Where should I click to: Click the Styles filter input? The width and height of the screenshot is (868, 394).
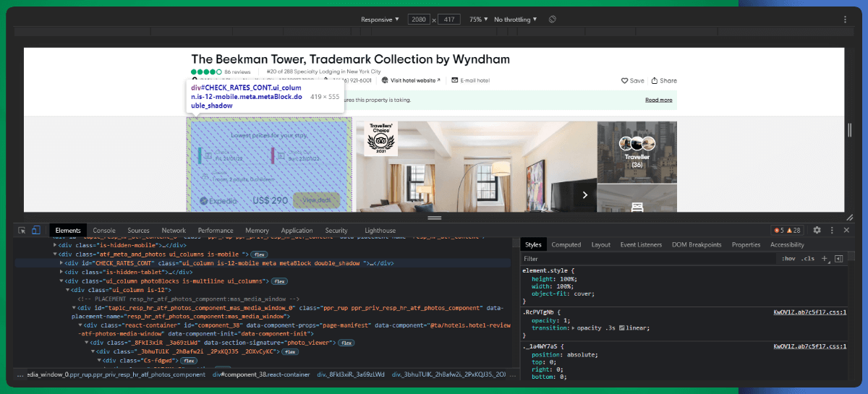649,258
